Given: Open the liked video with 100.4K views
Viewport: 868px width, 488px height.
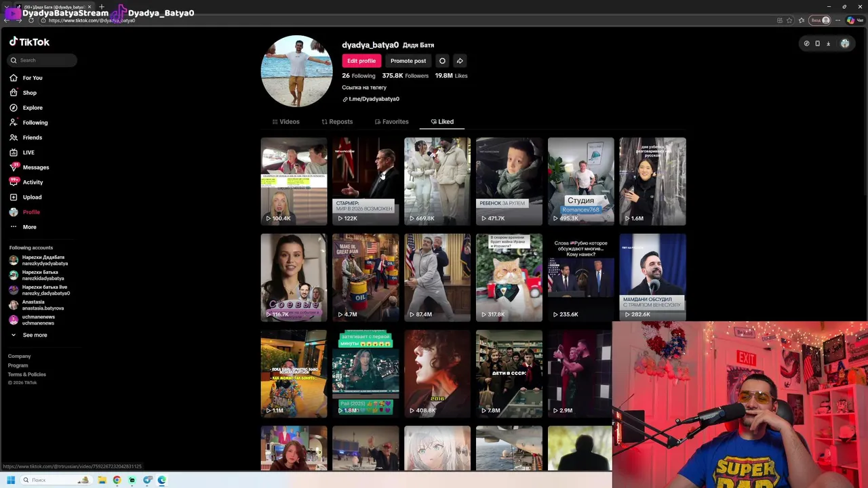Looking at the screenshot, I should click(x=294, y=181).
